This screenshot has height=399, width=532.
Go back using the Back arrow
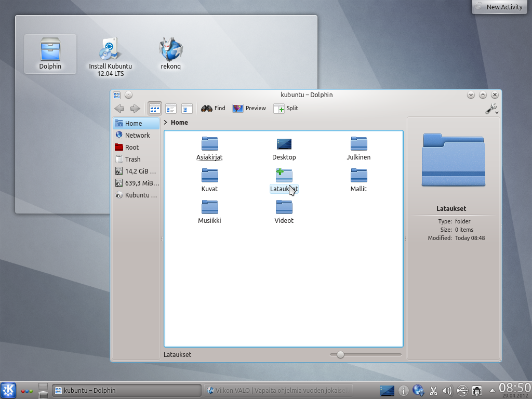pos(119,109)
